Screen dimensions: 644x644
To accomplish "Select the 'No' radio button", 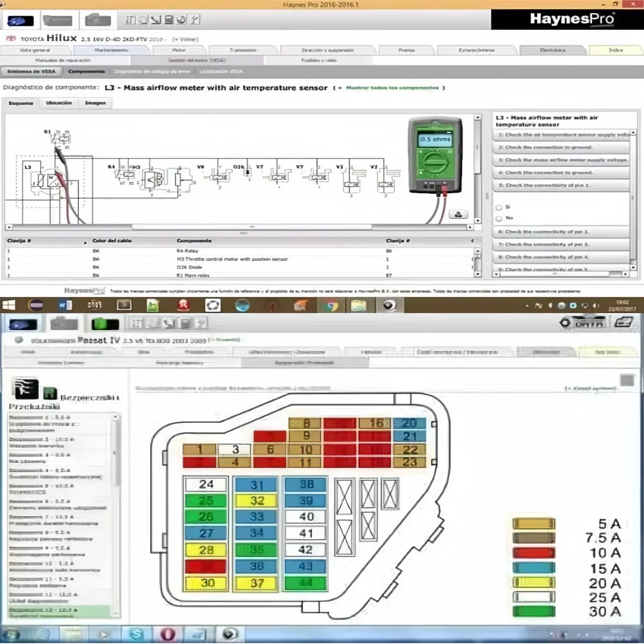I will 499,218.
